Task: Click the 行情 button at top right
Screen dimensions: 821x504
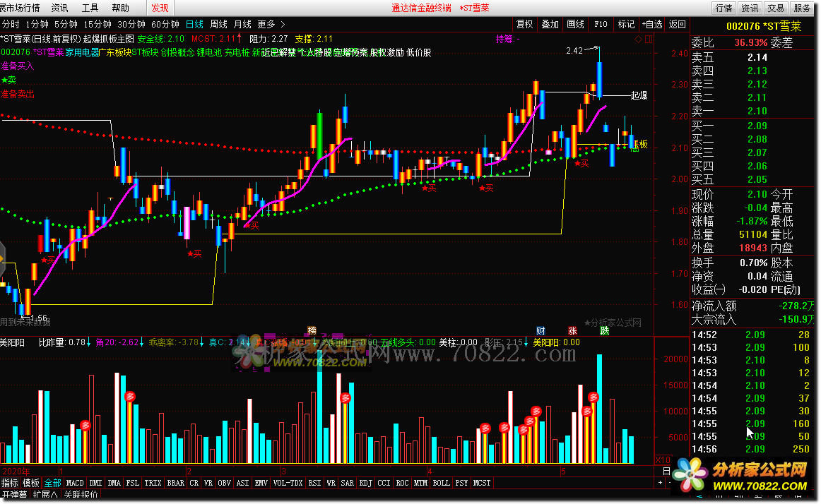Action: [724, 8]
